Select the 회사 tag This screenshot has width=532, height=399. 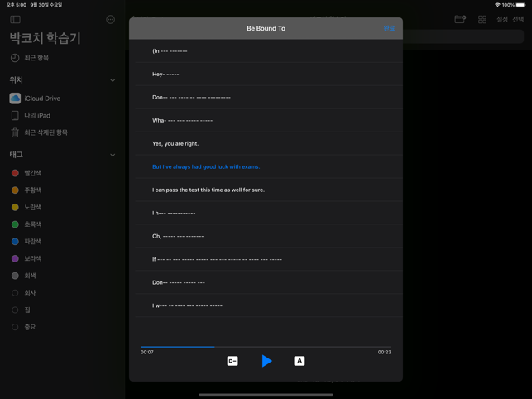23,293
